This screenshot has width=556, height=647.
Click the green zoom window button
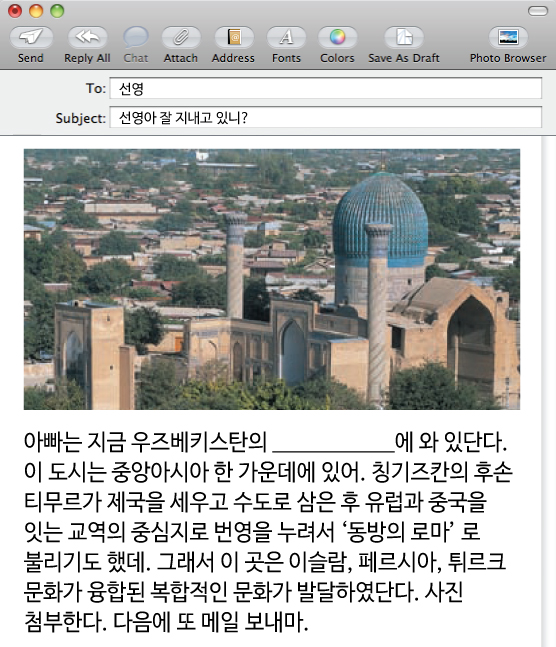tap(57, 11)
